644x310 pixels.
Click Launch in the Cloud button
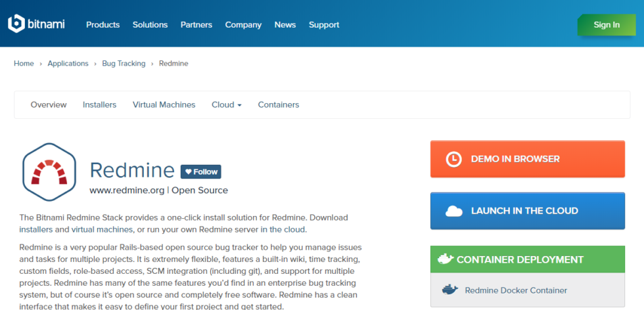coord(527,211)
